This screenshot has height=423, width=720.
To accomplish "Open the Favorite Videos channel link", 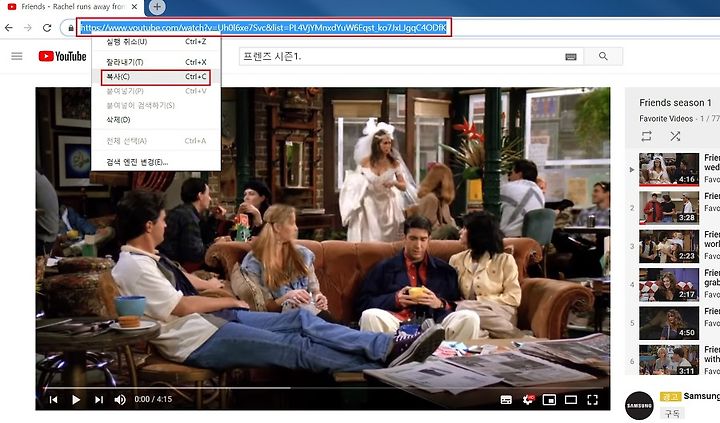I will point(666,118).
